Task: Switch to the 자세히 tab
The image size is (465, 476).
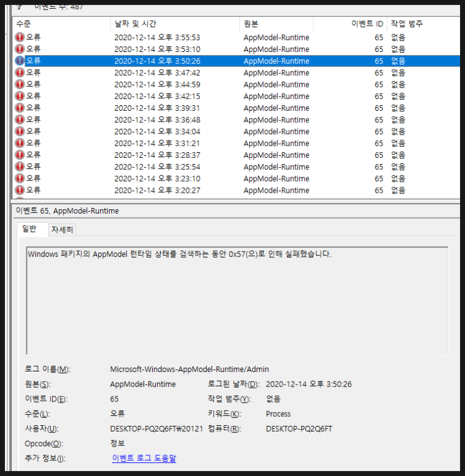Action: (62, 230)
